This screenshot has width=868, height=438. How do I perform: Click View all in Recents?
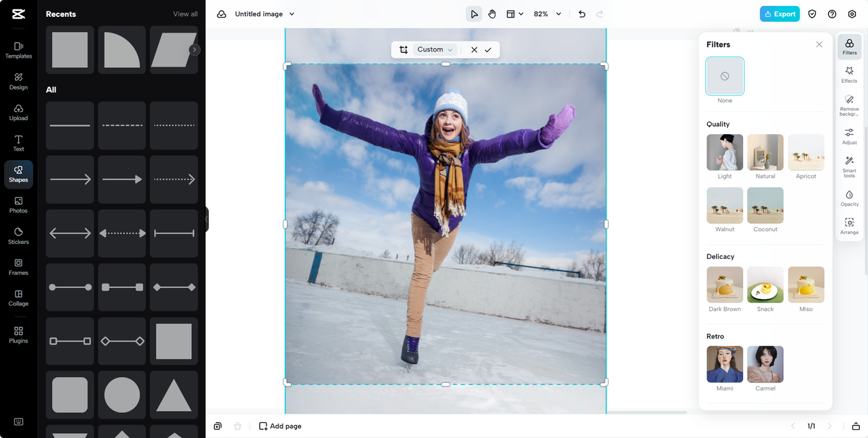pyautogui.click(x=185, y=14)
